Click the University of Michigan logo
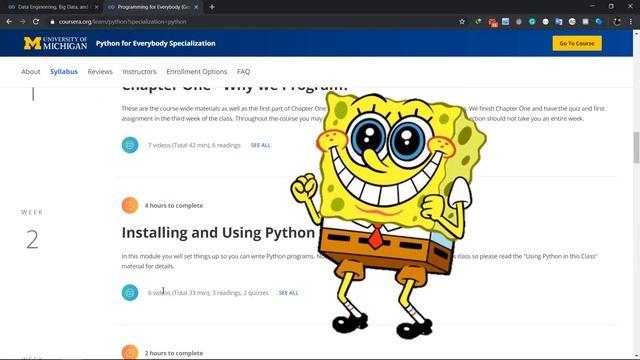Screen dimensions: 640x360 pyautogui.click(x=55, y=43)
